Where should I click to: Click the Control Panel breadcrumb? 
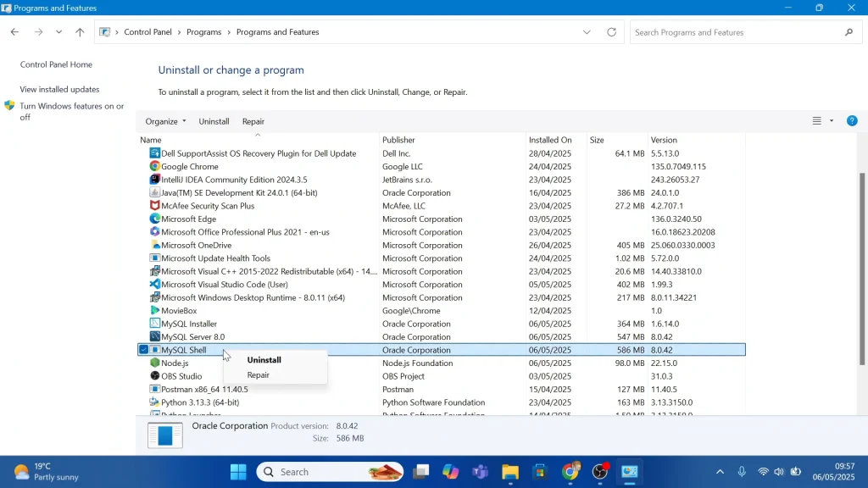tap(147, 32)
